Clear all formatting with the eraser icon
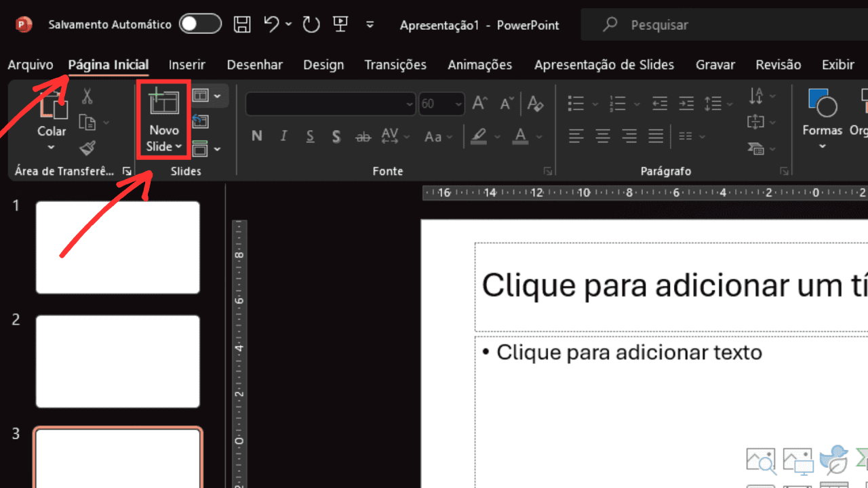 pos(535,103)
